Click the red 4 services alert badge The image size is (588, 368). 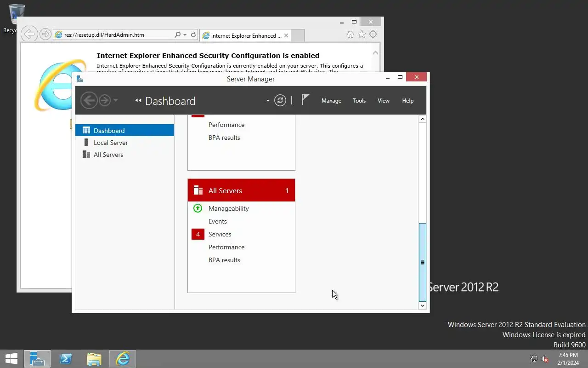coord(198,234)
